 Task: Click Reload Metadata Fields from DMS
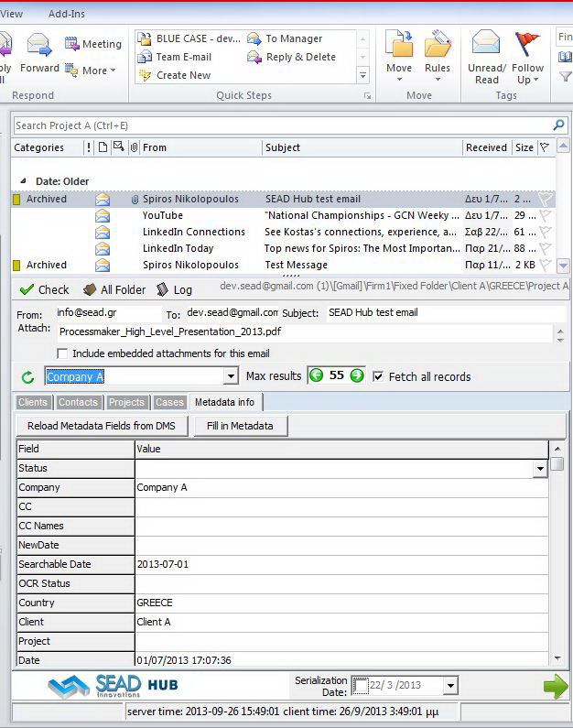(102, 426)
